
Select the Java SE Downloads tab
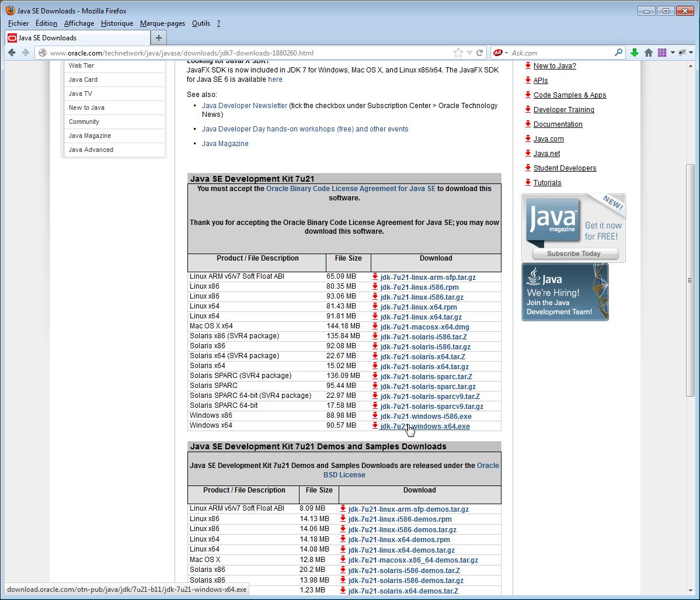78,38
